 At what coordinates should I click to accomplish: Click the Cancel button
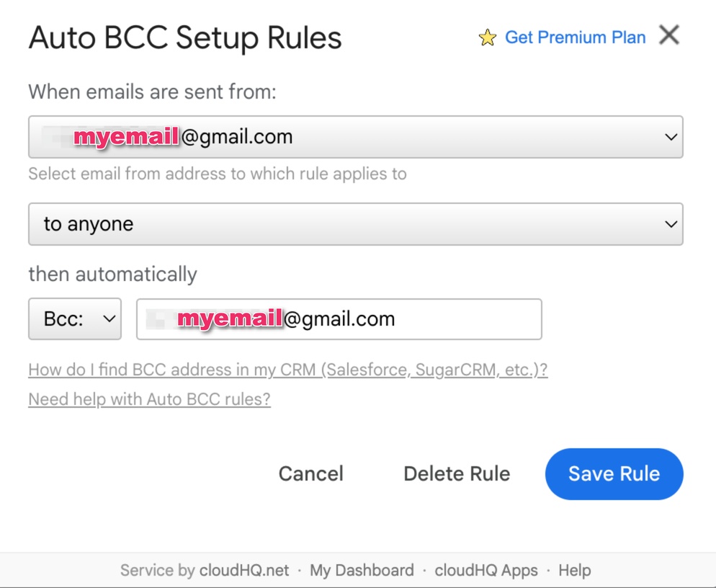[x=311, y=473]
